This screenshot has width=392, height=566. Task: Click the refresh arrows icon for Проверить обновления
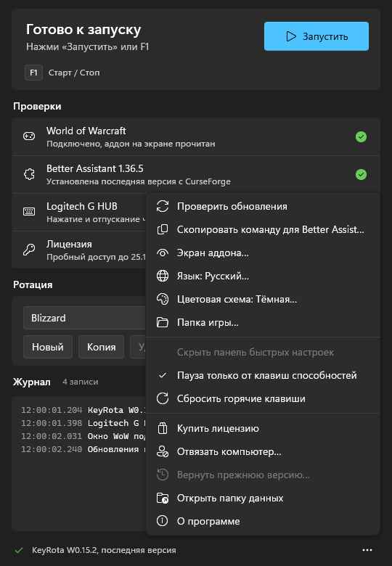[x=163, y=207]
